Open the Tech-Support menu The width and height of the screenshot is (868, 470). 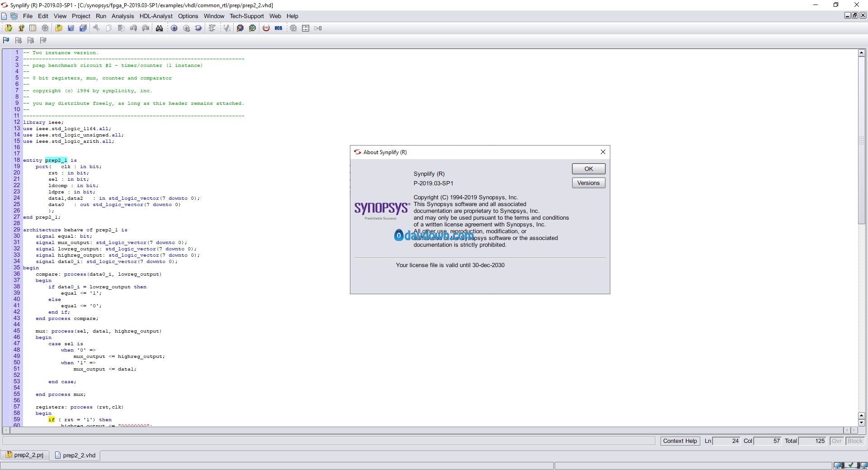pyautogui.click(x=246, y=16)
